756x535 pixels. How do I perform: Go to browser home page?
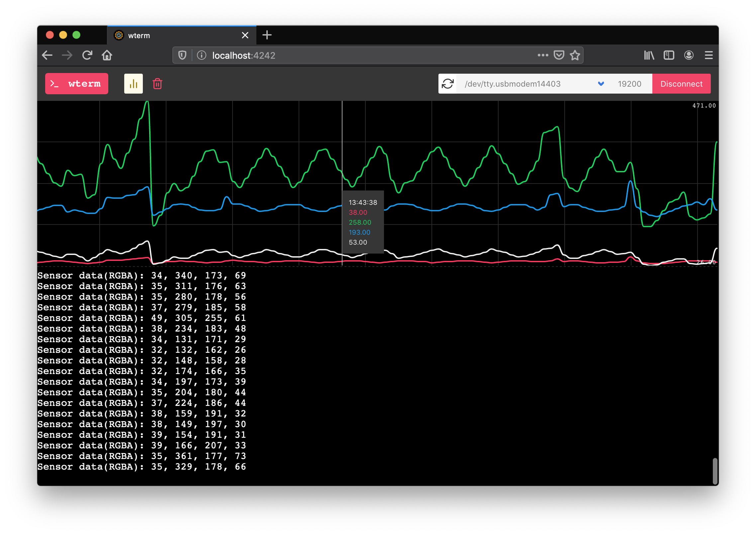coord(107,55)
